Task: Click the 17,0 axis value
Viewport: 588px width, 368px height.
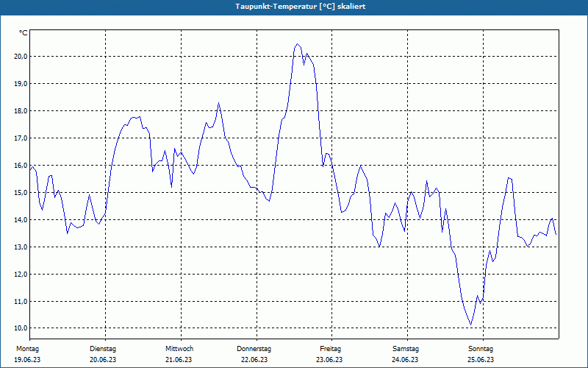Action: coord(21,138)
